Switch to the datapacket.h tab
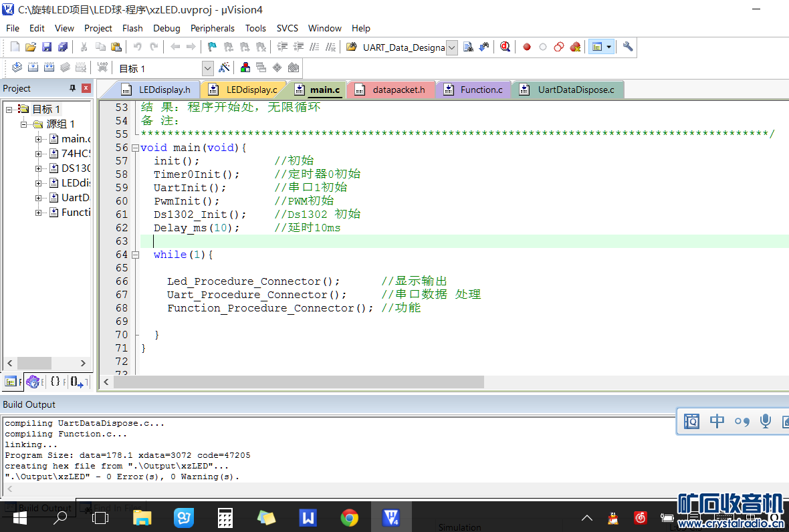789x532 pixels. [398, 90]
